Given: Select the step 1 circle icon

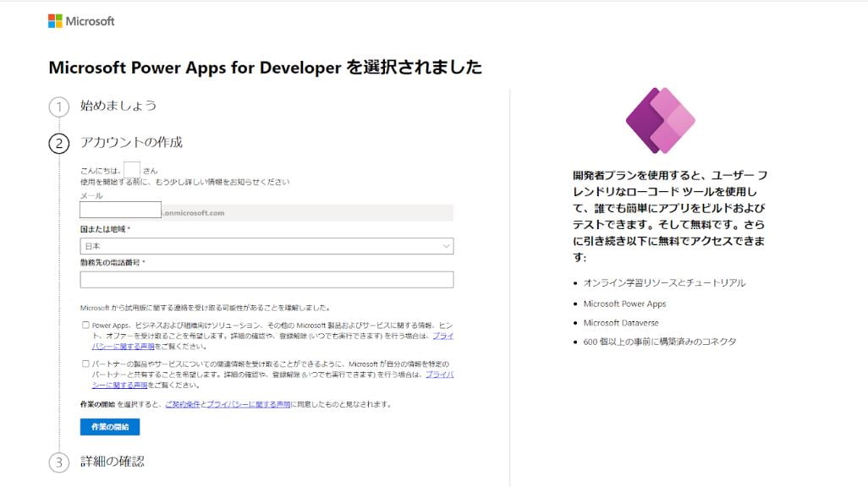Looking at the screenshot, I should pos(58,107).
